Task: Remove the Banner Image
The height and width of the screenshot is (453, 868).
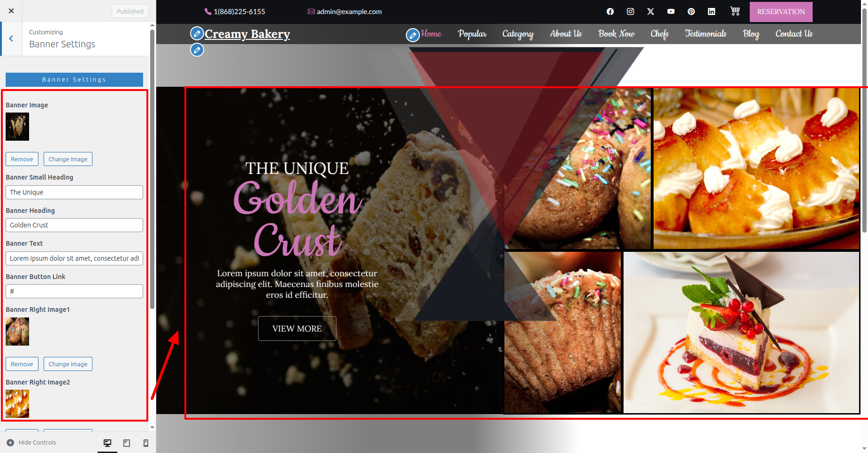Action: [x=22, y=159]
